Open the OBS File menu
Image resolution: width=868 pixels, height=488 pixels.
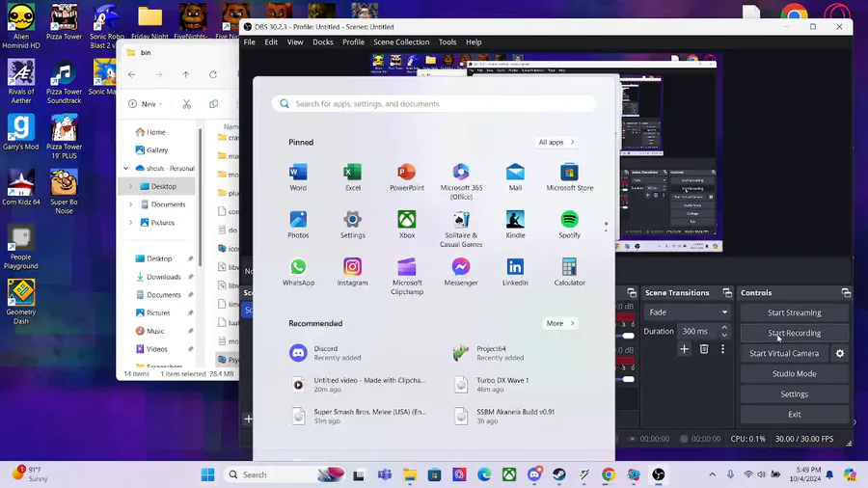250,42
